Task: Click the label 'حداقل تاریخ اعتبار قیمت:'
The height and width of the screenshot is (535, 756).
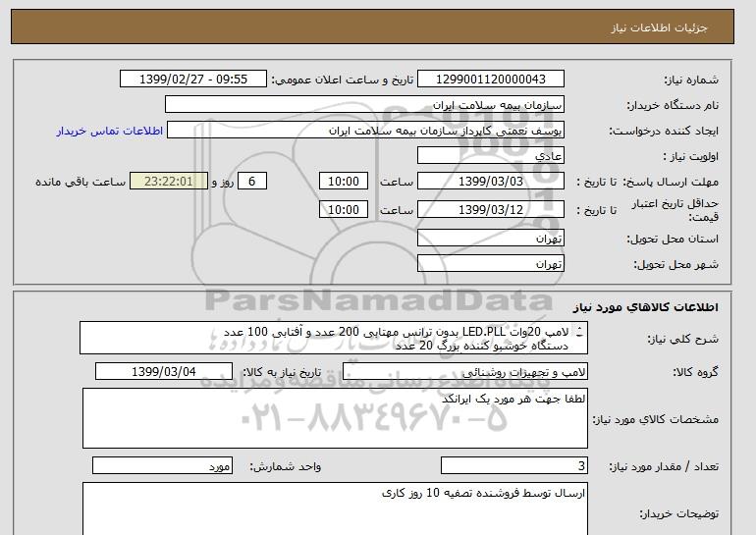Action: pyautogui.click(x=675, y=210)
